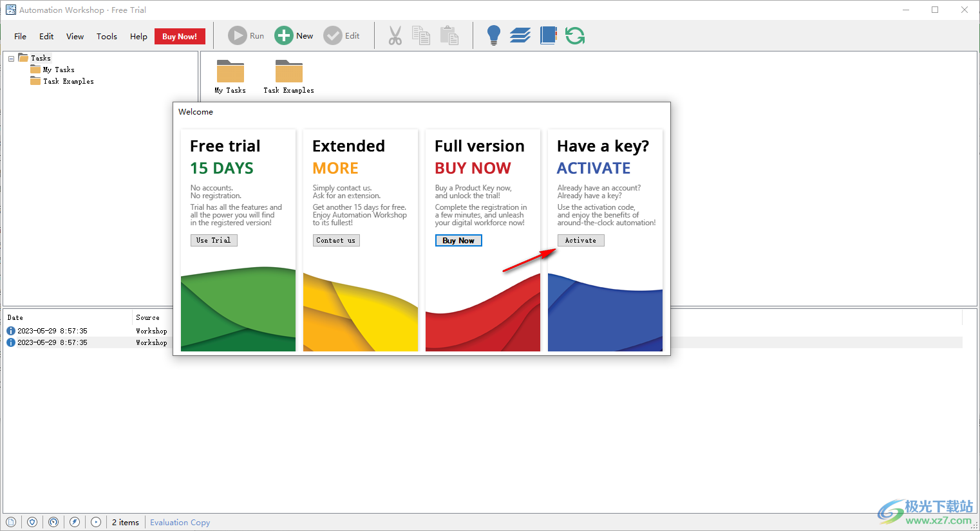Click the Contact us button
Screen dimensions: 980x531
[x=336, y=240]
